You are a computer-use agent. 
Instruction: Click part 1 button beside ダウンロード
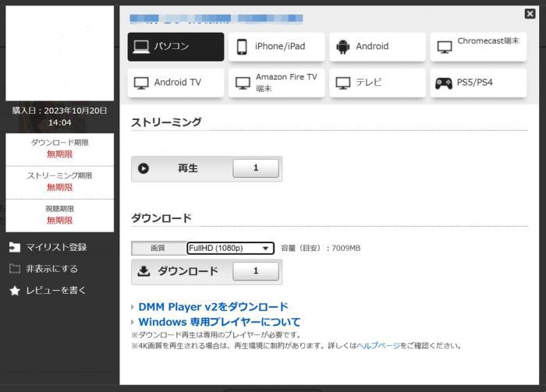(x=256, y=271)
